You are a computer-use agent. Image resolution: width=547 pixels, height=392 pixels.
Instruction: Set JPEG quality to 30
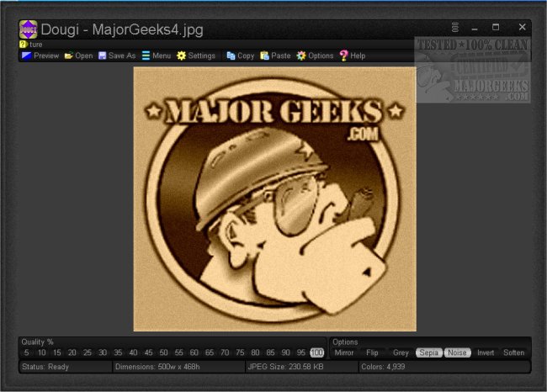coord(103,352)
